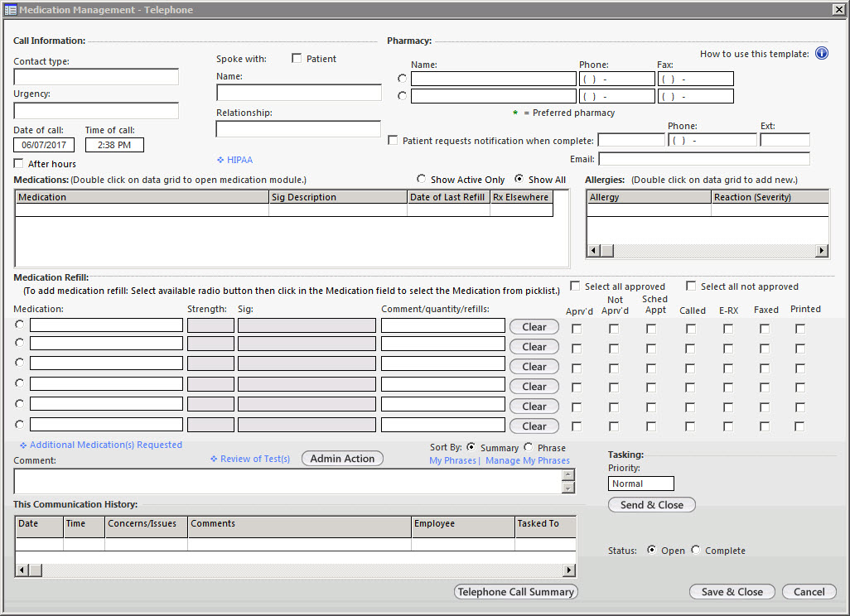Choose the Summary sort option

point(471,447)
